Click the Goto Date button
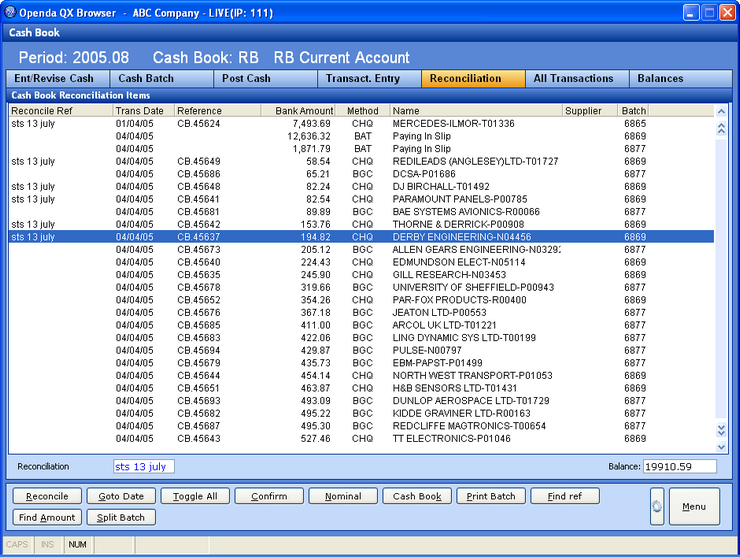Viewport: 740px width, 557px height. click(121, 496)
